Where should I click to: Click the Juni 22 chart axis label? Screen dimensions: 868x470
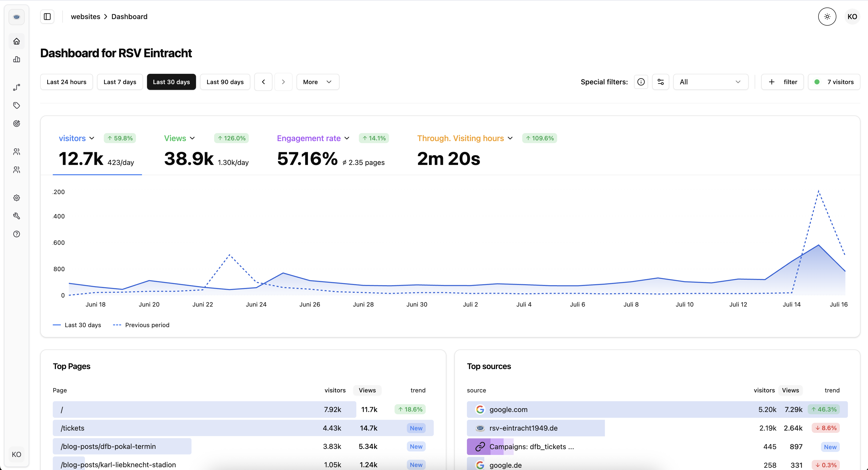point(203,304)
